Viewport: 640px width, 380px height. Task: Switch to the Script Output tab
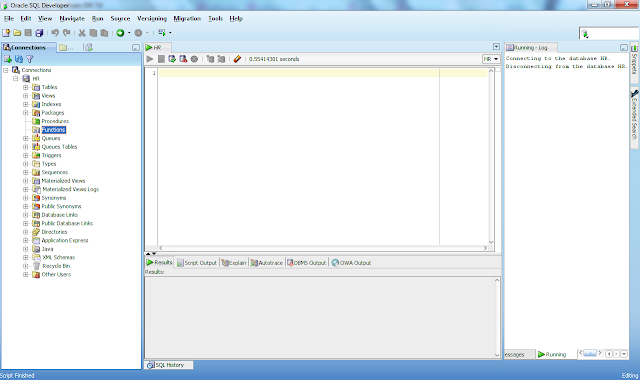(197, 262)
